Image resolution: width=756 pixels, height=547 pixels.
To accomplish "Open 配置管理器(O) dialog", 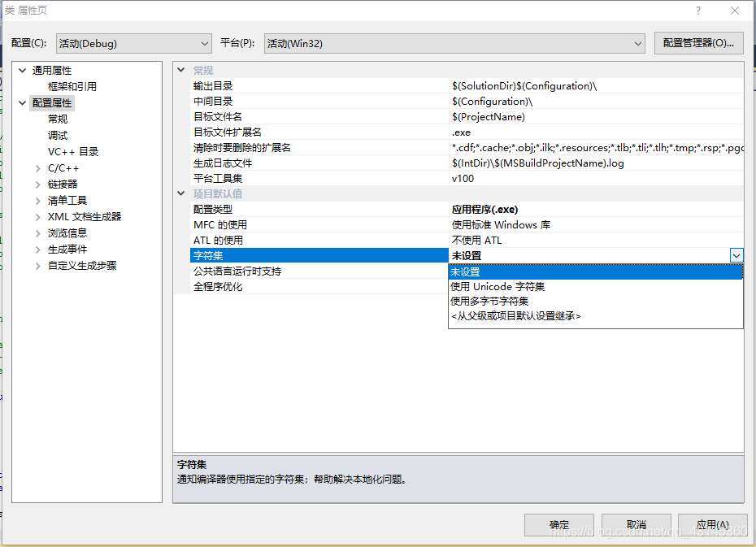I will point(698,43).
